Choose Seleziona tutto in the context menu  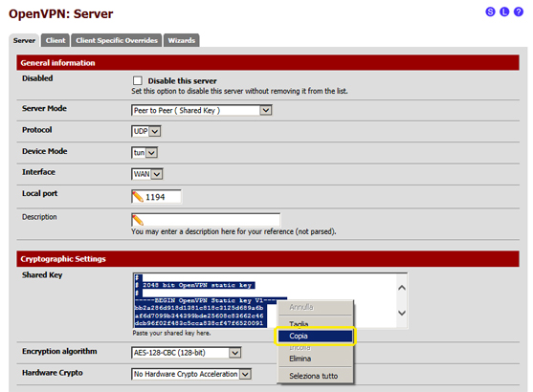tap(316, 376)
